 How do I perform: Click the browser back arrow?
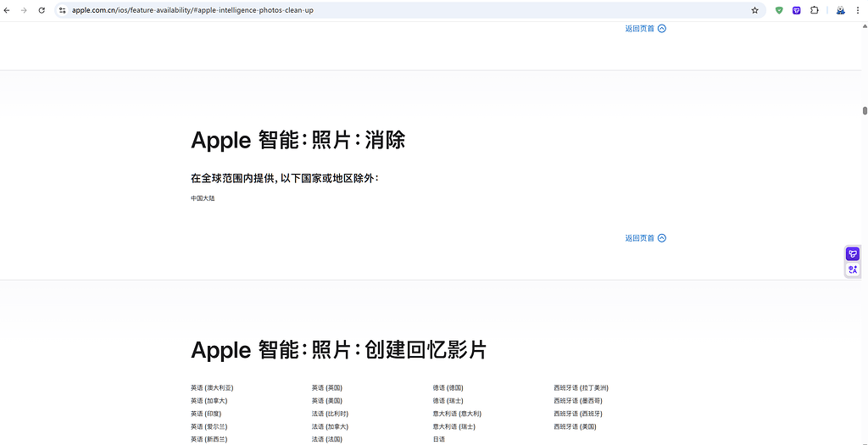[x=7, y=10]
